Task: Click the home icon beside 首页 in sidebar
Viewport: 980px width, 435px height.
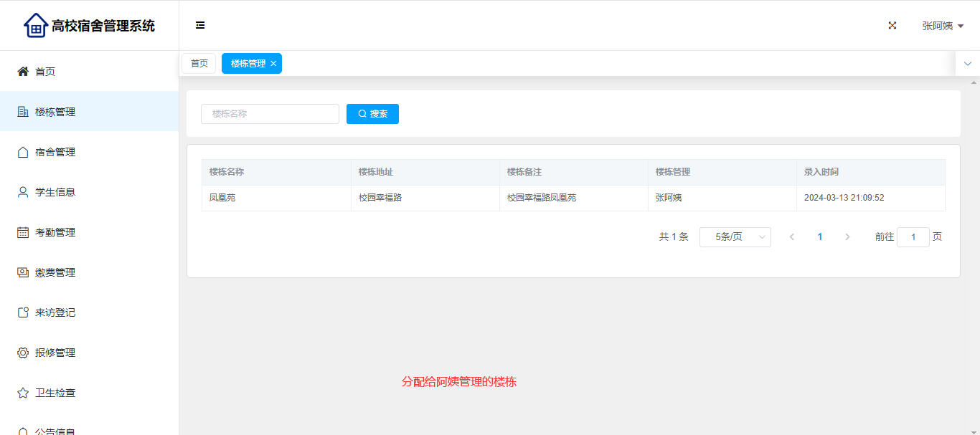Action: click(x=23, y=72)
